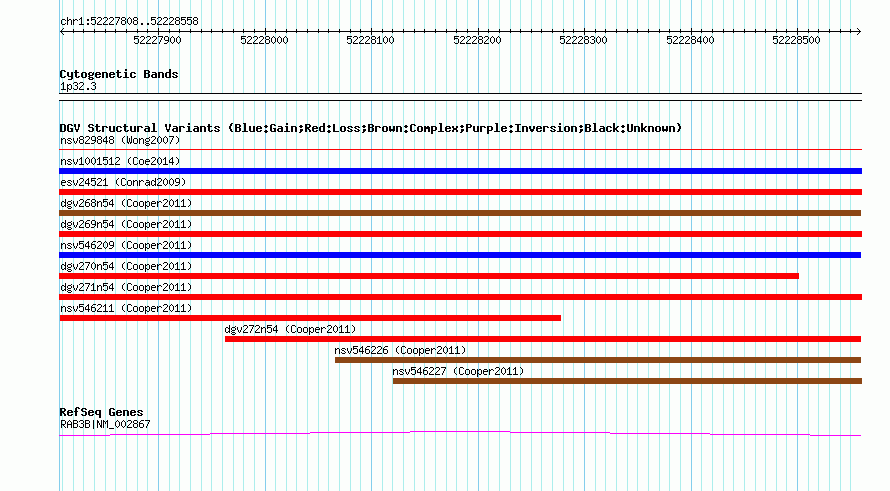This screenshot has width=890, height=491.
Task: Select the red dgv271n54 loss bar
Action: [x=460, y=297]
